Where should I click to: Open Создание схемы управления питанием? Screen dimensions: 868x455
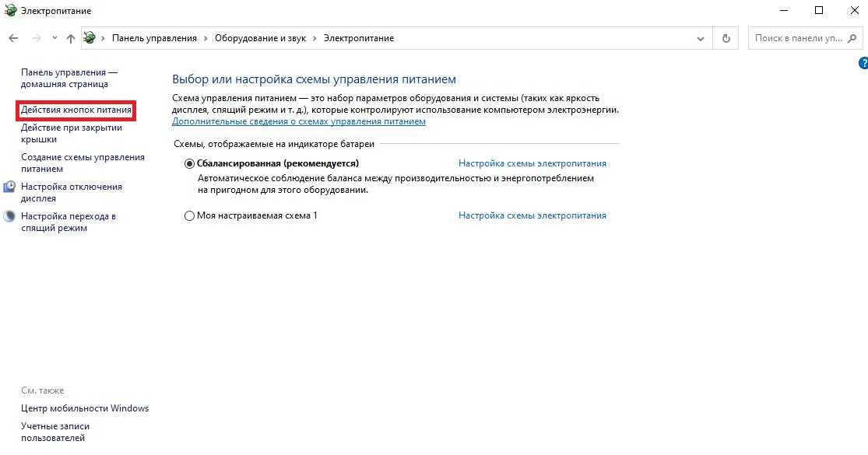[83, 163]
